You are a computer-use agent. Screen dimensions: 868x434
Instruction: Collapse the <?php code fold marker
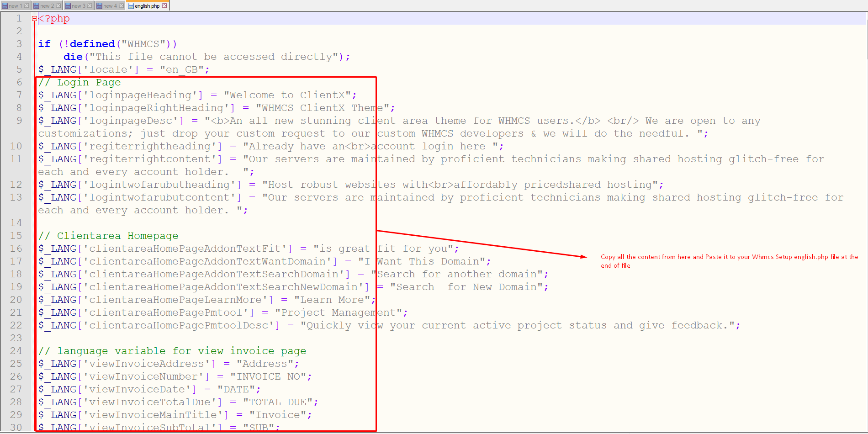(x=34, y=19)
